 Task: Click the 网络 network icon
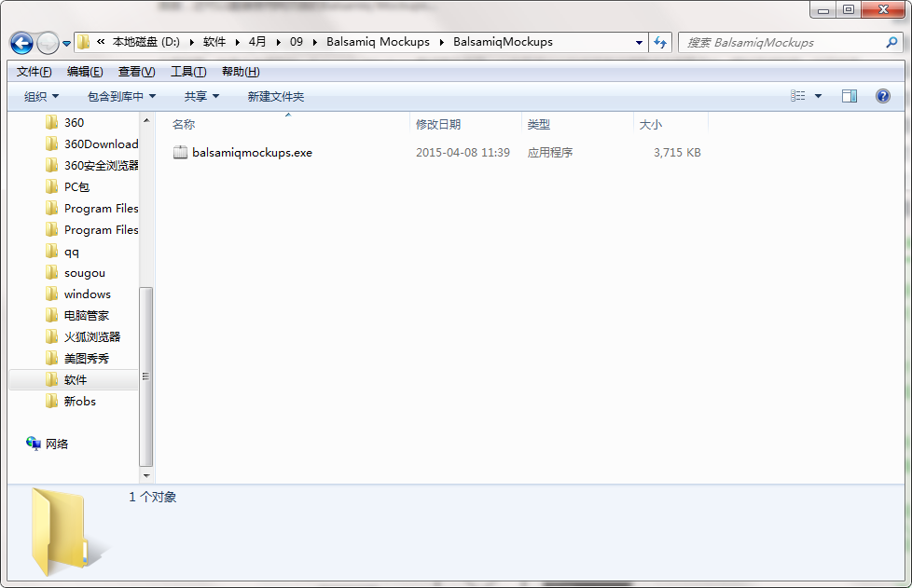(34, 444)
